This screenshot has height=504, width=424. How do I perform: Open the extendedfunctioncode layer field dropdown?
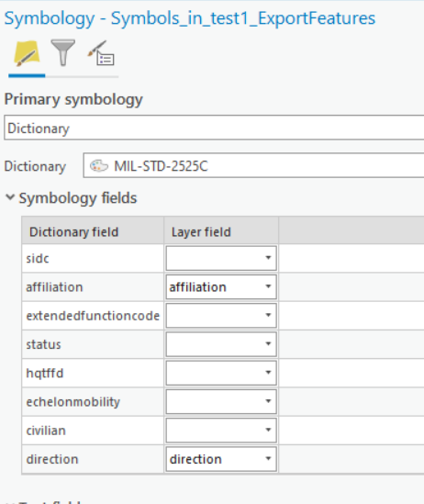point(221,315)
